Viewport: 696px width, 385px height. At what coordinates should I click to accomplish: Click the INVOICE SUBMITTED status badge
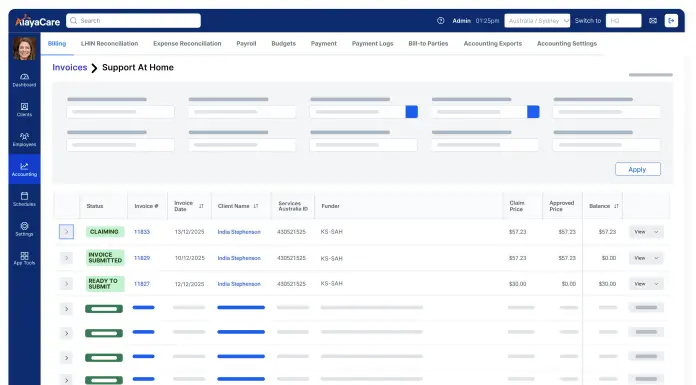click(105, 258)
